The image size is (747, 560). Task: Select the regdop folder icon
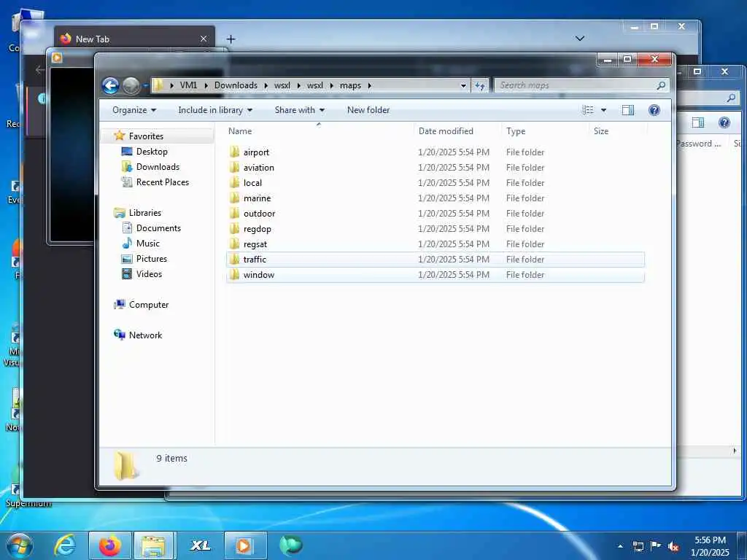[x=234, y=228]
